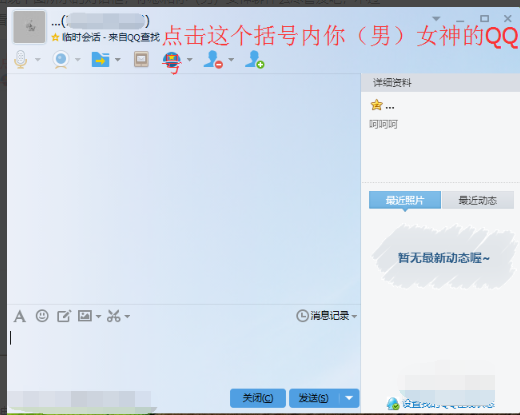Click the remote desktop screen icon
Image resolution: width=520 pixels, height=415 pixels.
(x=141, y=59)
